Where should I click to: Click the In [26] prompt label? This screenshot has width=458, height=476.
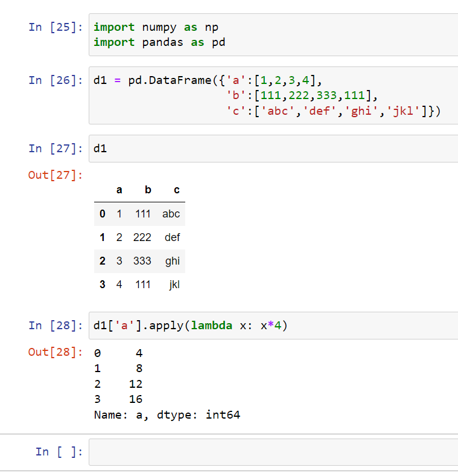coord(56,80)
